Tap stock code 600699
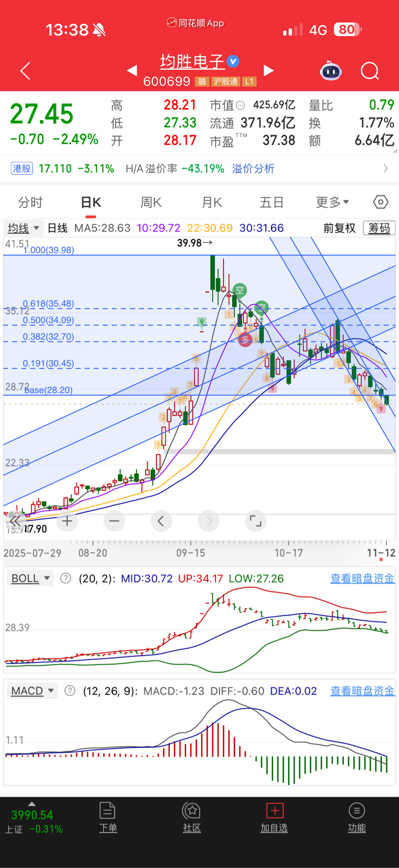This screenshot has height=868, width=399. pyautogui.click(x=167, y=82)
